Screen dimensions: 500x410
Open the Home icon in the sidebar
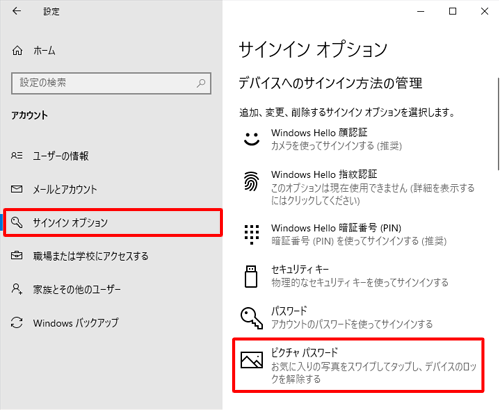pos(17,51)
